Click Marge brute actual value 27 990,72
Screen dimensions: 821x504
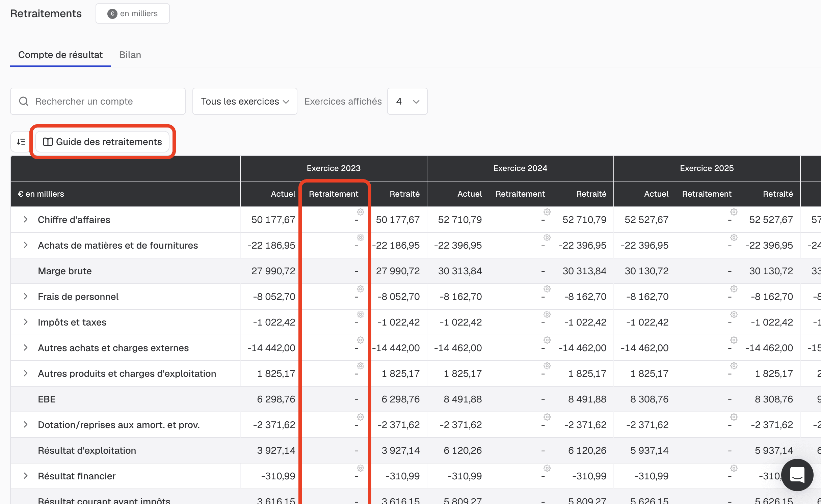pyautogui.click(x=273, y=271)
